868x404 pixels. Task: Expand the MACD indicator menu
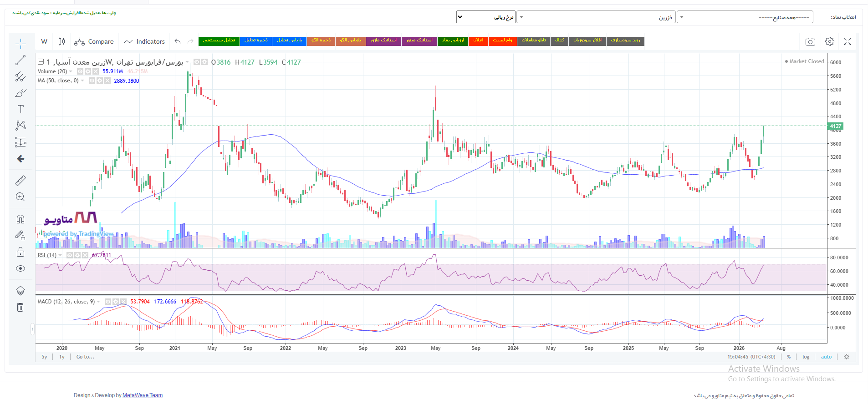(x=98, y=302)
